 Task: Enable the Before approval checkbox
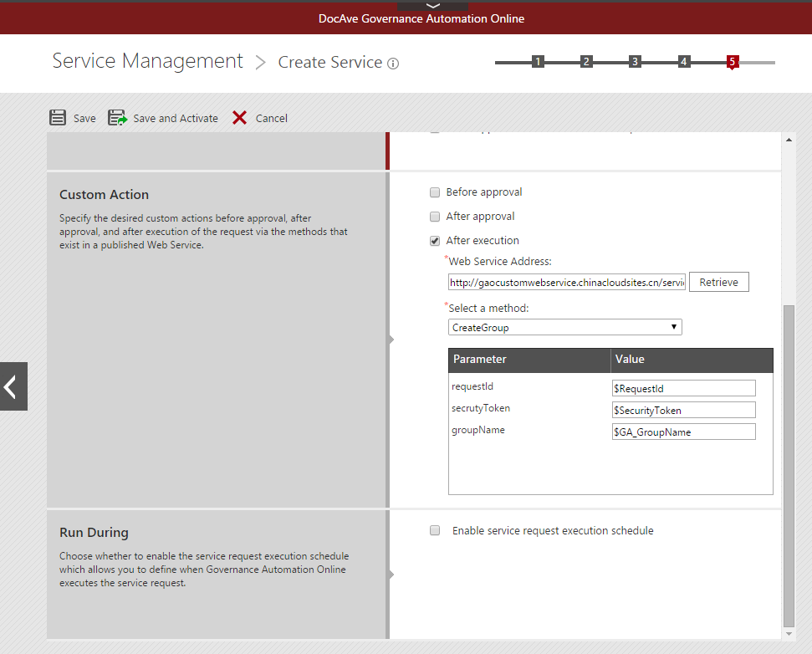pos(435,192)
